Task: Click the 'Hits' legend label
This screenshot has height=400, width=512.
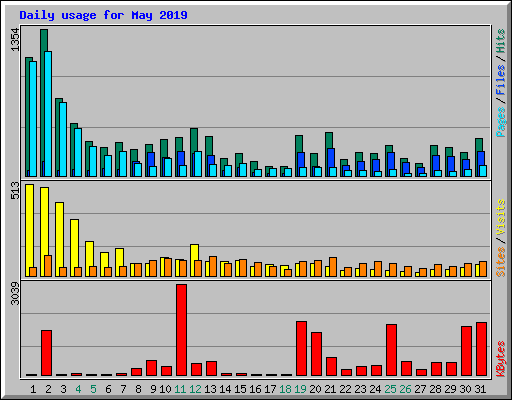Action: point(501,41)
